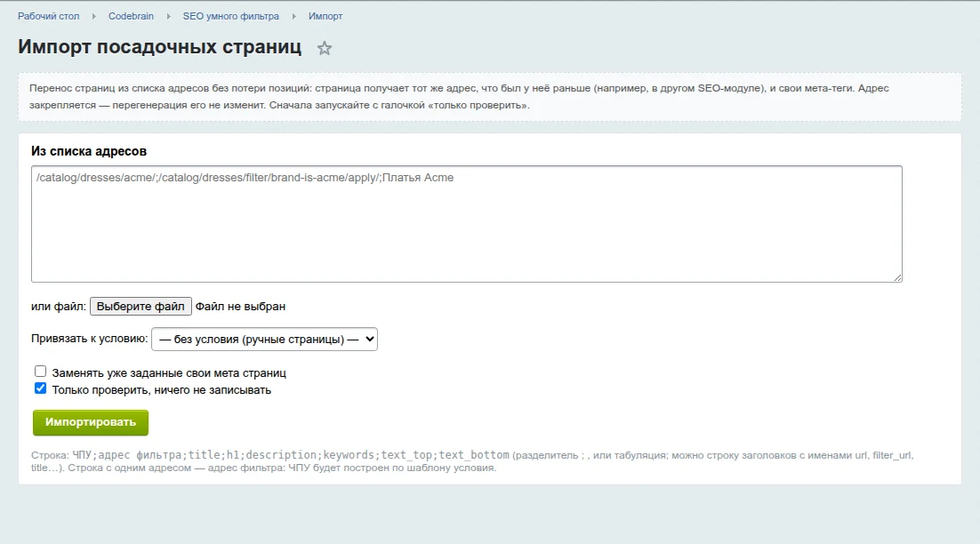This screenshot has width=980, height=544.
Task: Click the green Импортировать button
Action: coord(91,422)
